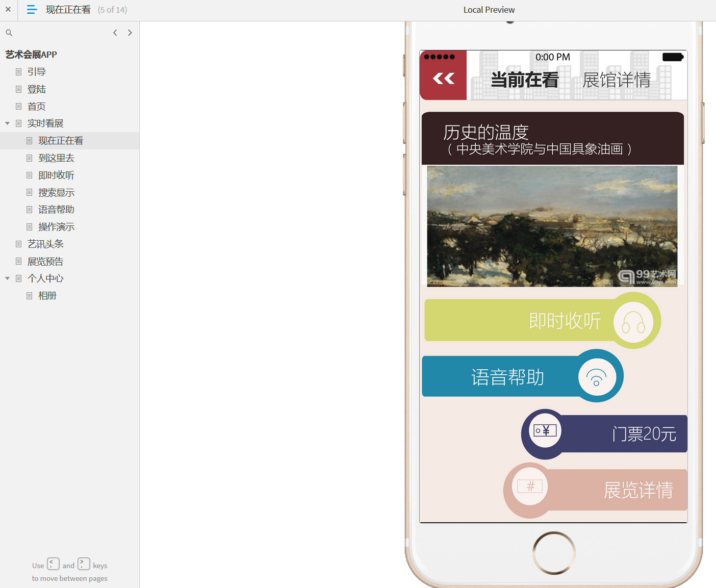Open the 艺讯头条 page
Viewport: 716px width, 588px height.
[45, 244]
